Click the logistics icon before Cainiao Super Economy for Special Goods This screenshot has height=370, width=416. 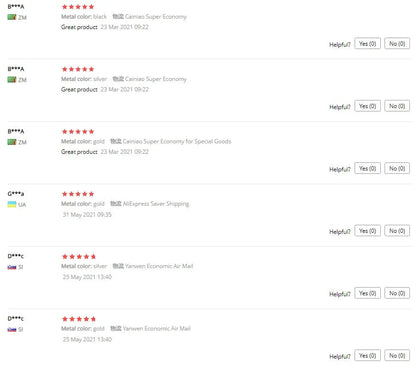point(116,141)
